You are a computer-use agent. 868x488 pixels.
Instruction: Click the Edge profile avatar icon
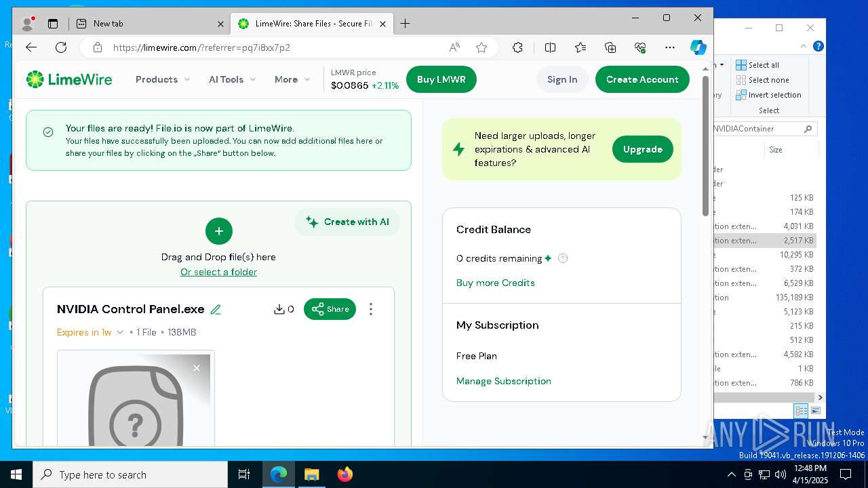point(28,24)
